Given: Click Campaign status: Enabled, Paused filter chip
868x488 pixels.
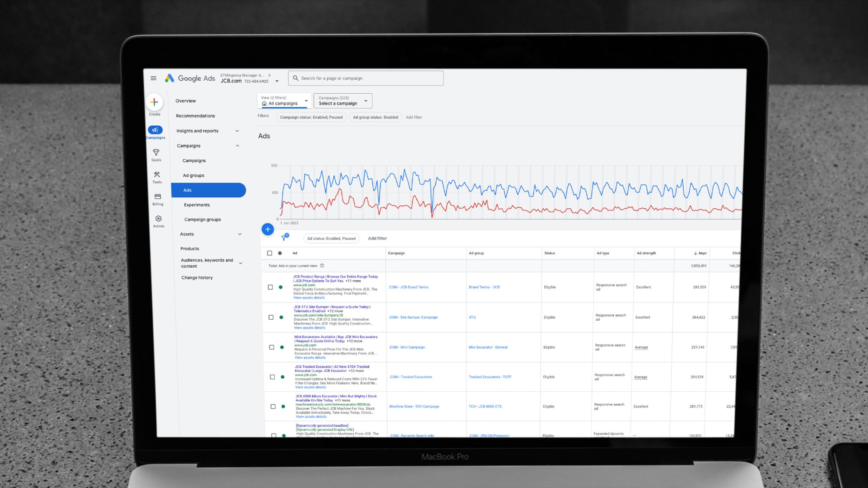Looking at the screenshot, I should pos(311,117).
